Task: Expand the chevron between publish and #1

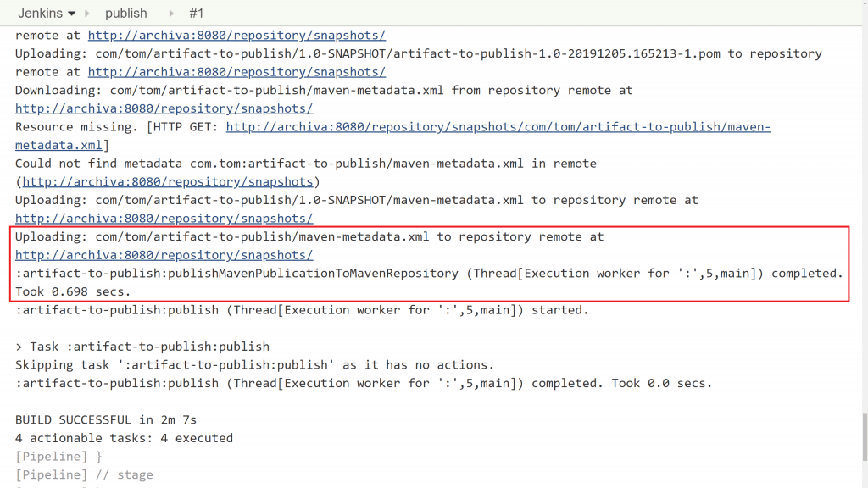Action: coord(172,14)
